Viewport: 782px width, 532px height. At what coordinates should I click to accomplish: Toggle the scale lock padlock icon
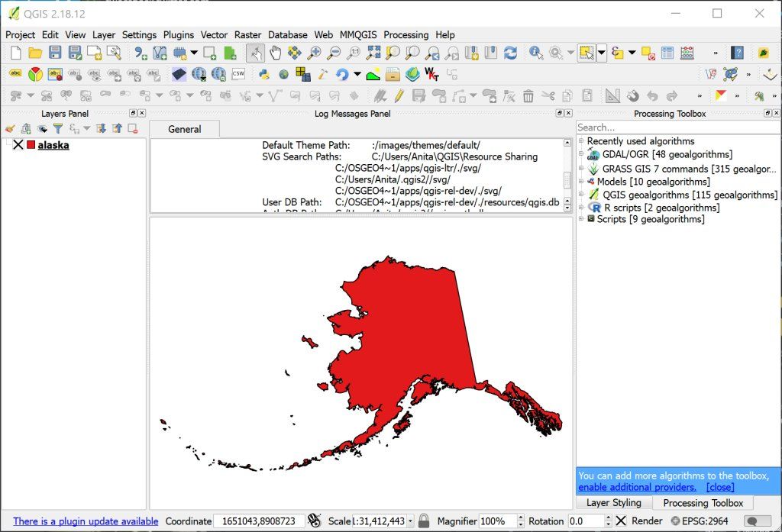(424, 521)
